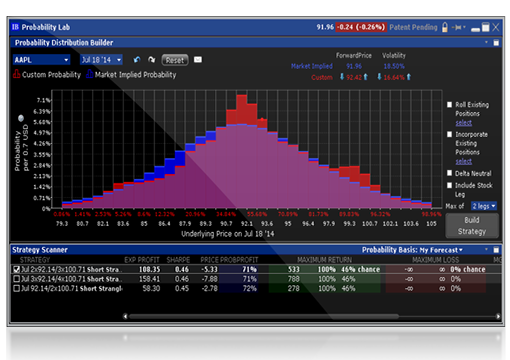The image size is (510, 360).
Task: Open Strategy Scanner panel menu arrow
Action: click(x=486, y=249)
